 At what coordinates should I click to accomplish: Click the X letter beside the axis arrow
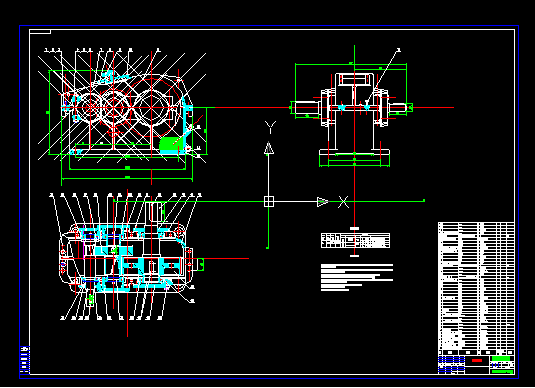343,202
